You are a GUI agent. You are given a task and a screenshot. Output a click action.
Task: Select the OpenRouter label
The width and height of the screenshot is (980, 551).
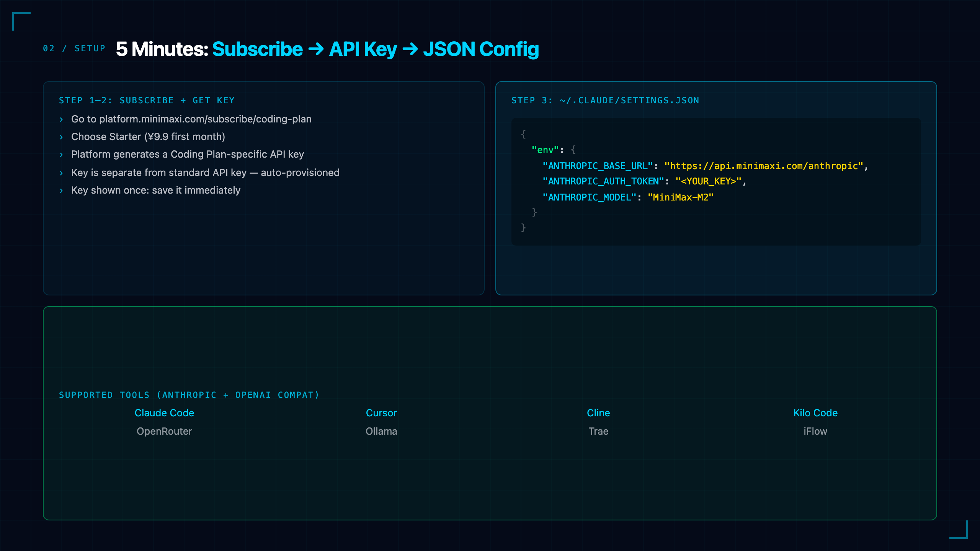(164, 431)
